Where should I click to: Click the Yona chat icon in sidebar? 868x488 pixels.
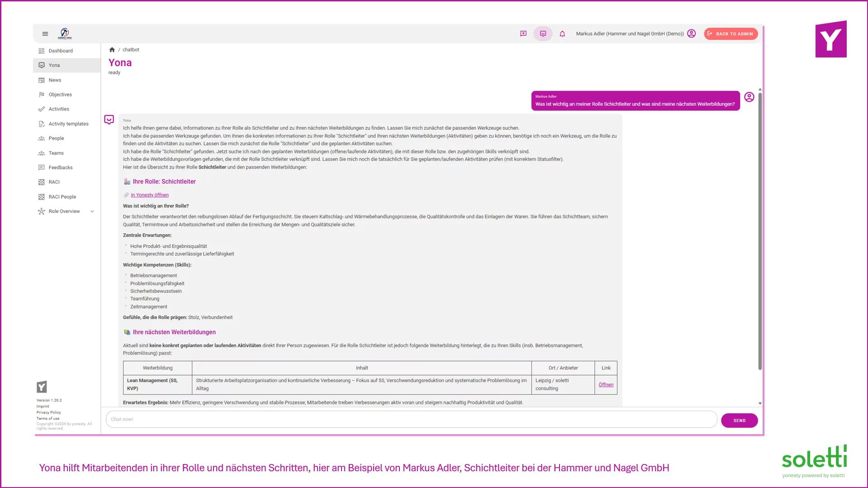pos(42,66)
